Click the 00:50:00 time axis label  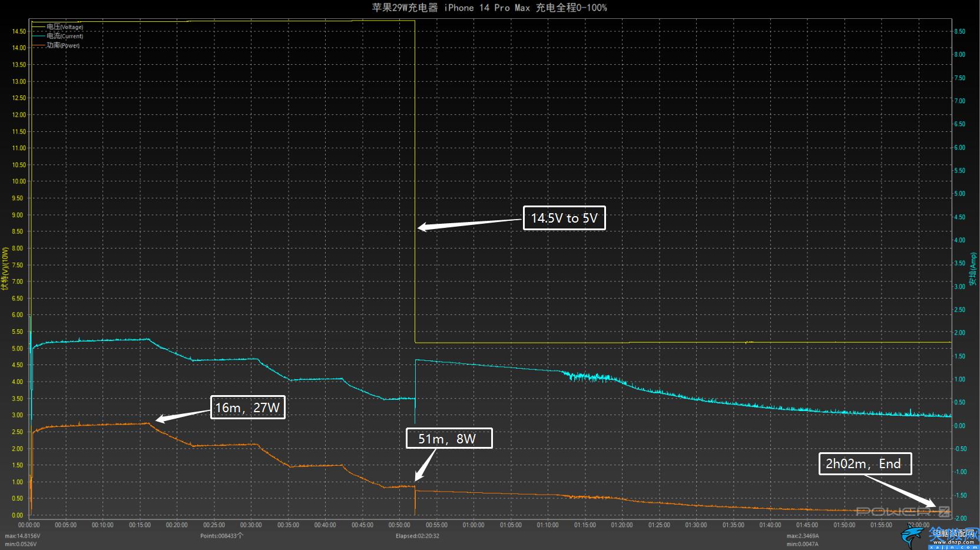pos(399,525)
